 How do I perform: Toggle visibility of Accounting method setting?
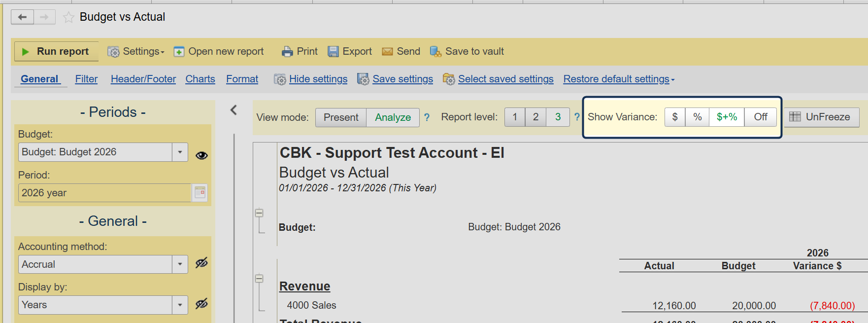201,263
